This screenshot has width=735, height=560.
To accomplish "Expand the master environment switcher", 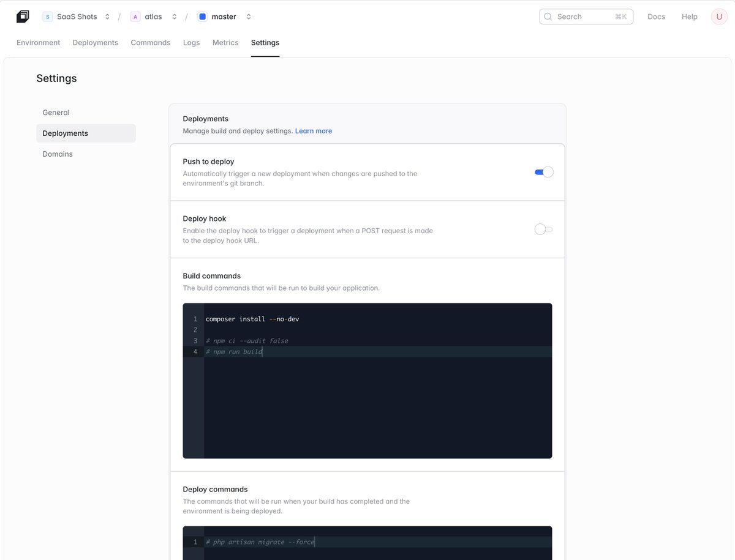I will [x=249, y=17].
